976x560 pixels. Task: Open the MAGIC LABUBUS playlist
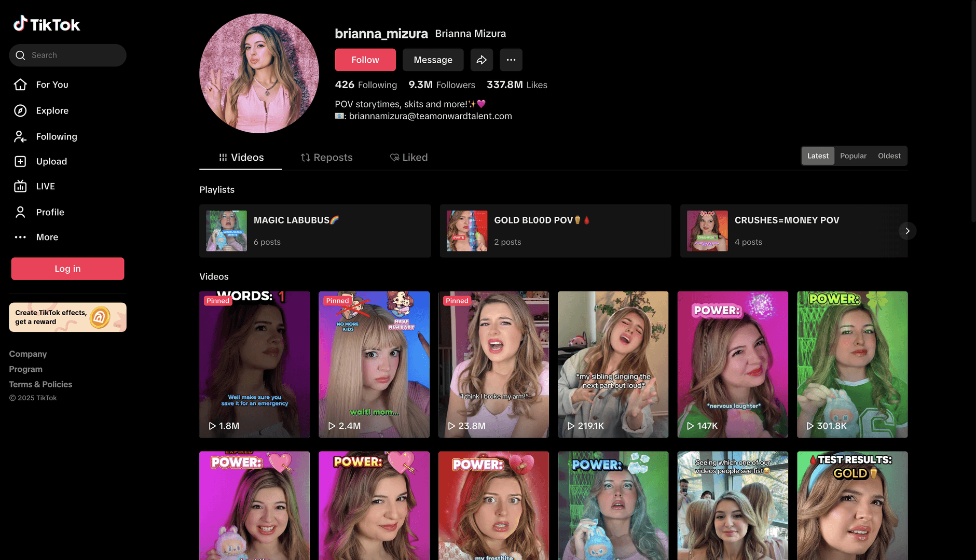(314, 231)
